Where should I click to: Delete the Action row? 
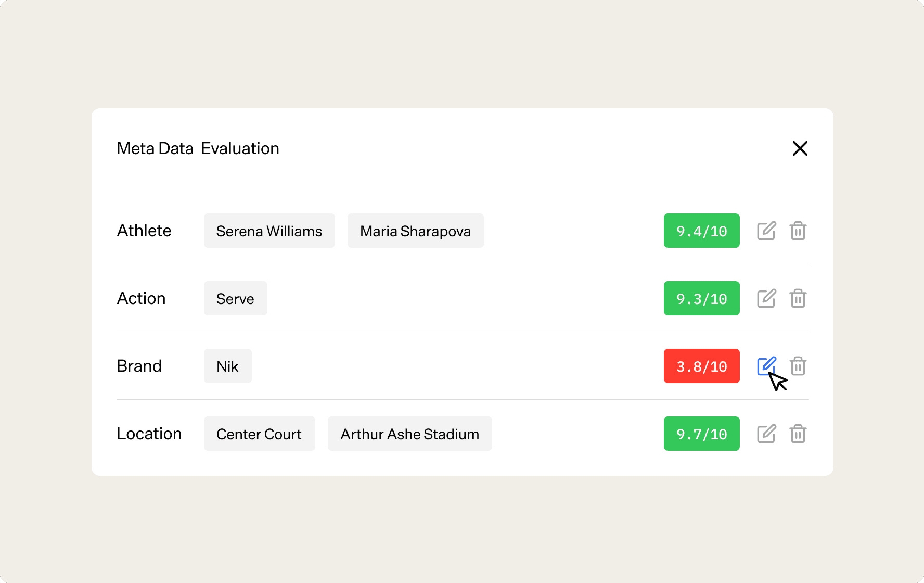pyautogui.click(x=798, y=298)
